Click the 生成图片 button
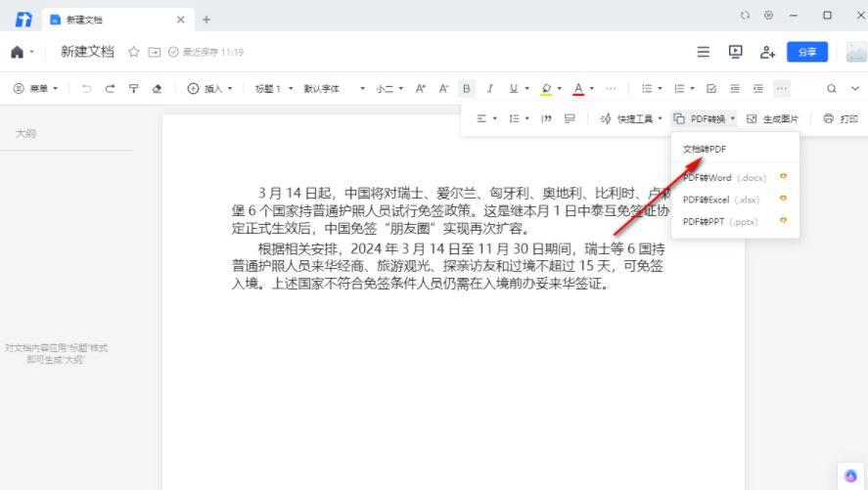Viewport: 868px width, 490px height. coord(772,118)
